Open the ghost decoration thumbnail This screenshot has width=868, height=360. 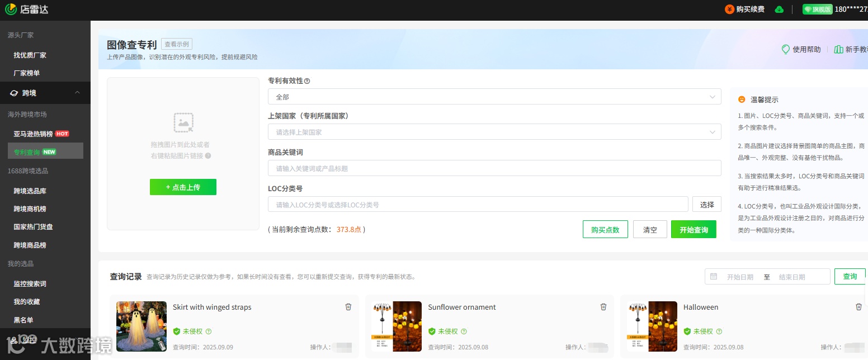[141, 326]
